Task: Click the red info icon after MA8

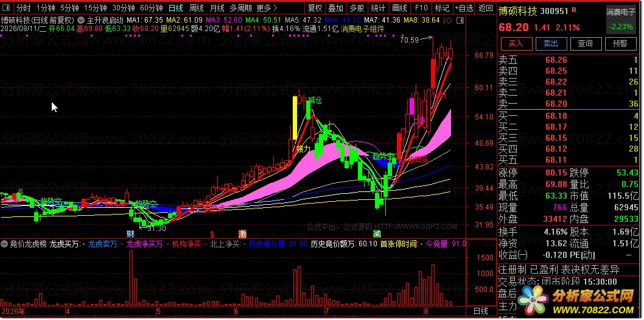Action: point(443,20)
